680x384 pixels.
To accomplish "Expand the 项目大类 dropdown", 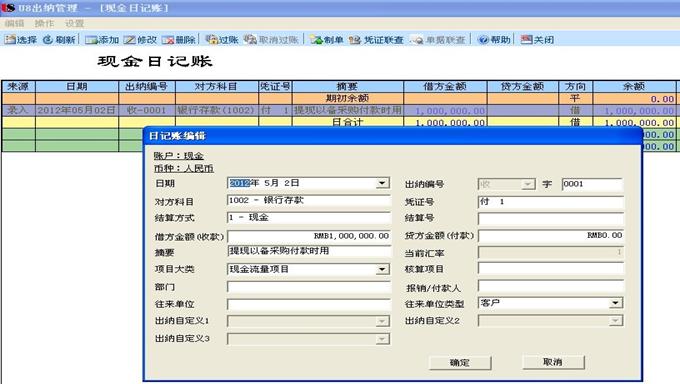I will coord(382,269).
